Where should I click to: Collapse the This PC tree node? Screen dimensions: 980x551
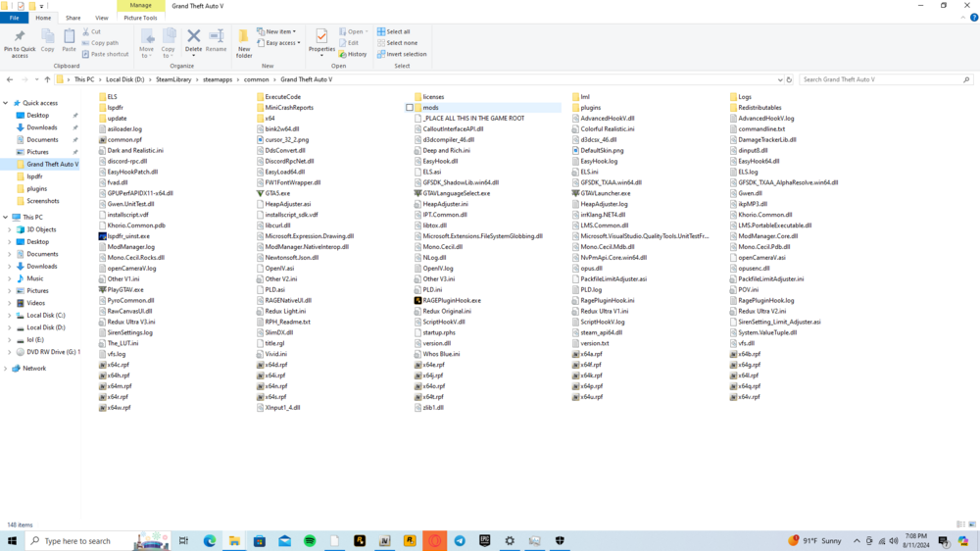[x=6, y=217]
